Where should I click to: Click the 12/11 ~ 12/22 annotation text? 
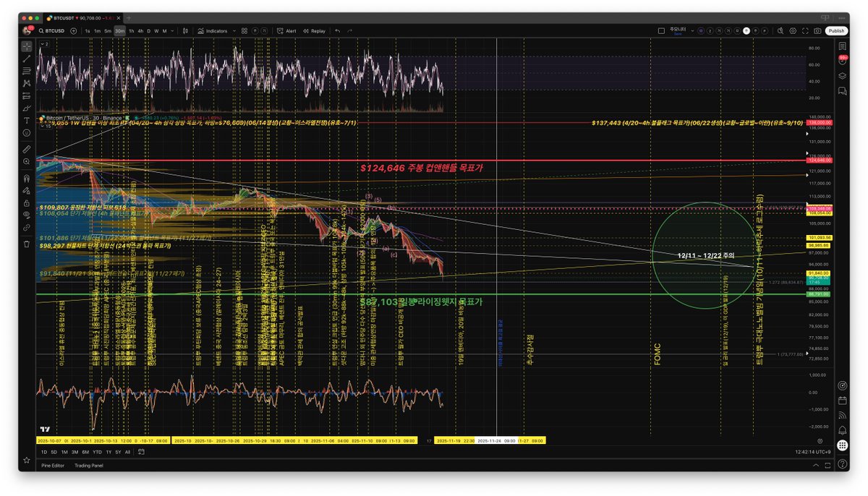[705, 255]
